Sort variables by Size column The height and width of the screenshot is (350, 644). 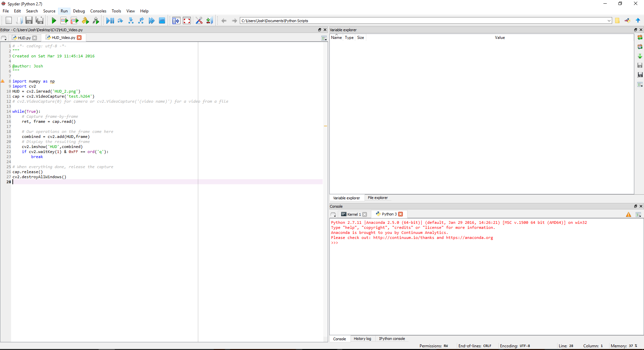(x=361, y=38)
